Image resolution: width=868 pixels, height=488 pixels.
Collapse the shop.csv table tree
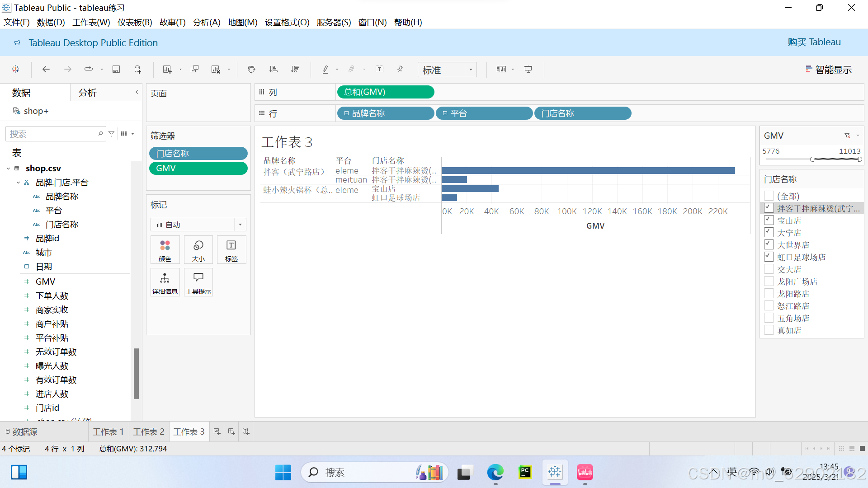(x=8, y=169)
